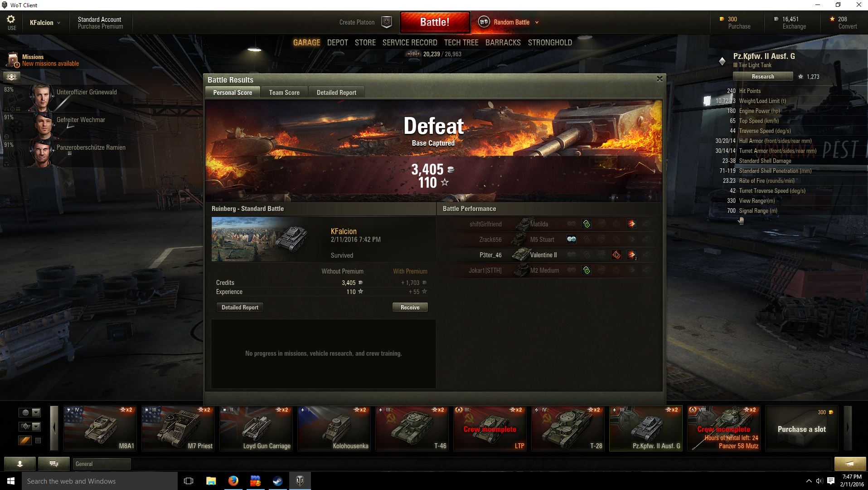Open Steam from the Windows taskbar

pyautogui.click(x=277, y=481)
